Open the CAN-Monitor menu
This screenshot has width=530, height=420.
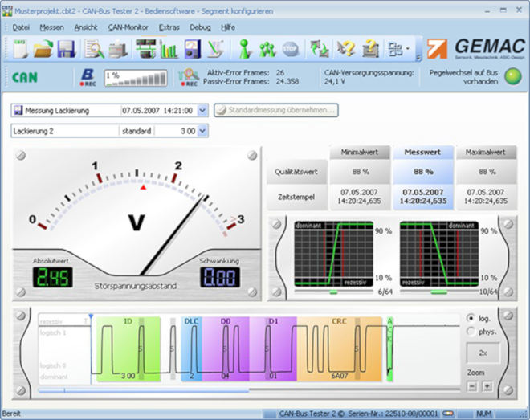128,27
